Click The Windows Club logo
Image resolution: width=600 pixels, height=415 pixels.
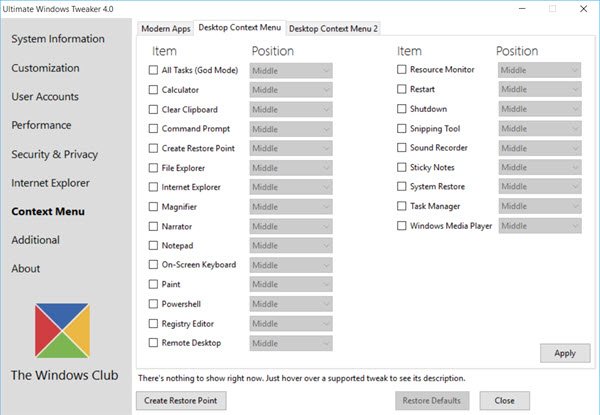(62, 330)
